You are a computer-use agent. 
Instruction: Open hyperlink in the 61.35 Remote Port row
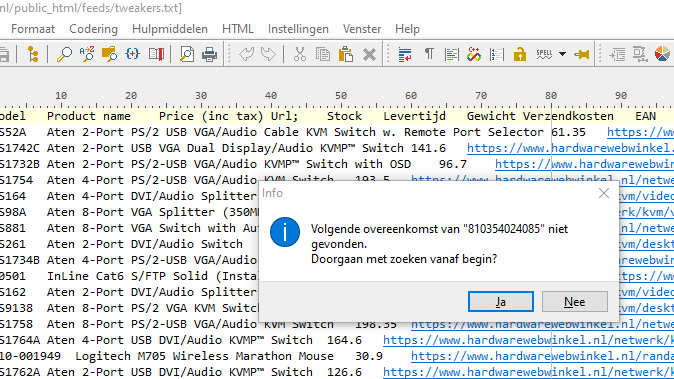(640, 132)
